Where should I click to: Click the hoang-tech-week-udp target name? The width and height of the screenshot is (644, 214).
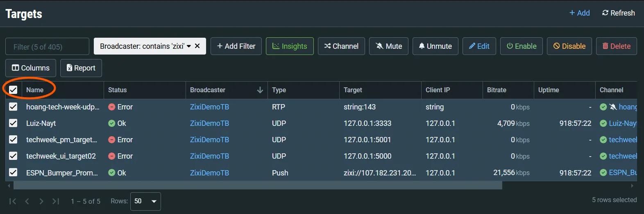(x=63, y=107)
